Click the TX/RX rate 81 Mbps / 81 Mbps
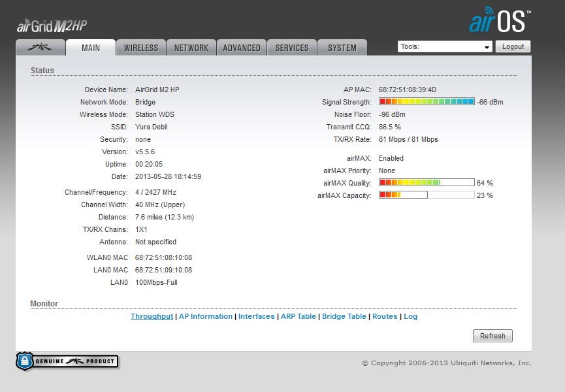This screenshot has height=392, width=565. tap(408, 139)
